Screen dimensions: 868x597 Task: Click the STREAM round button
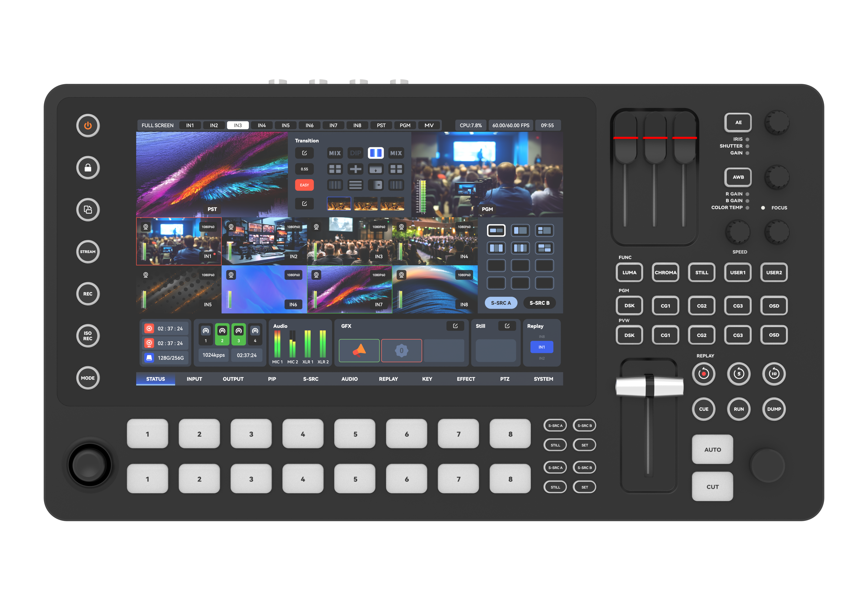[x=88, y=252]
